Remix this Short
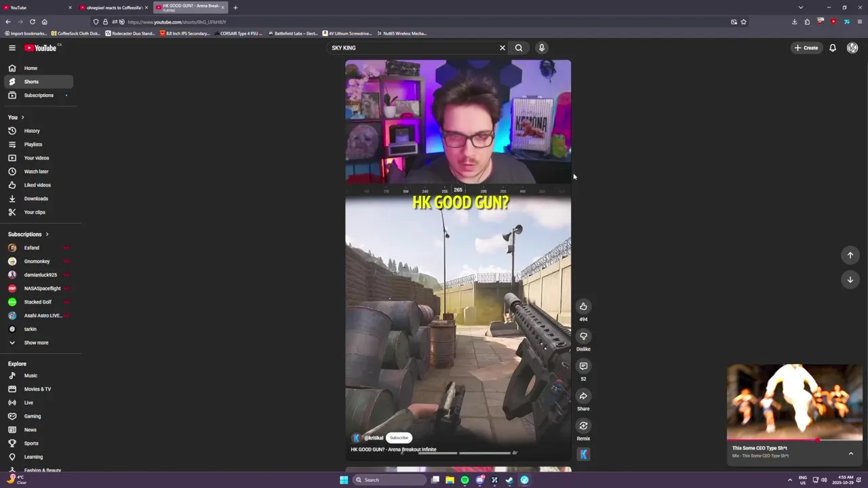 click(x=583, y=426)
